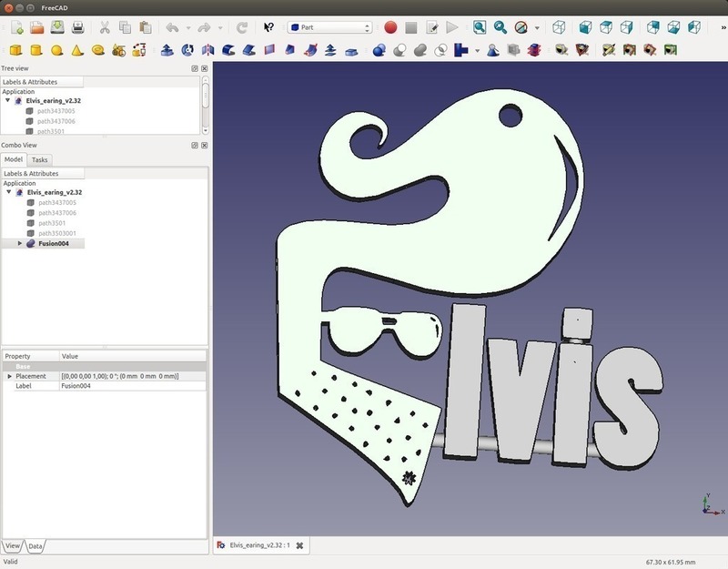
Task: Switch to the Tasks tab
Action: tap(39, 160)
